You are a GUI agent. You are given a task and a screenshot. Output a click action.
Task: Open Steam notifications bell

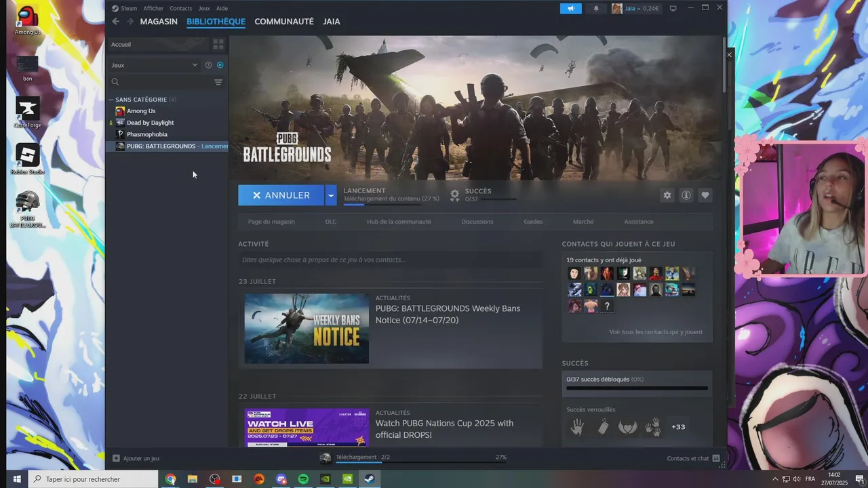coord(596,8)
